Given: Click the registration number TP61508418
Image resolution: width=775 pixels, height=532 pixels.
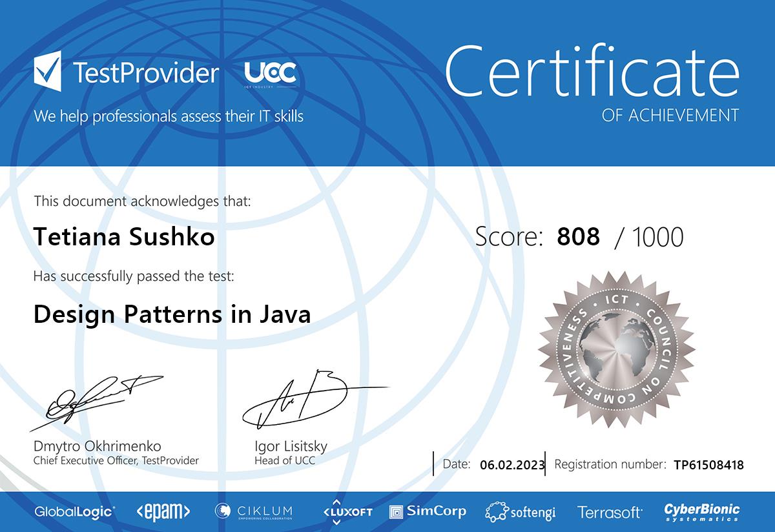Looking at the screenshot, I should 708,464.
